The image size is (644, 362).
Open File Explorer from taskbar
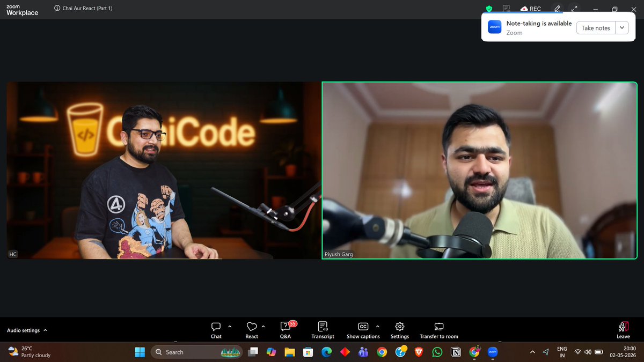point(290,352)
